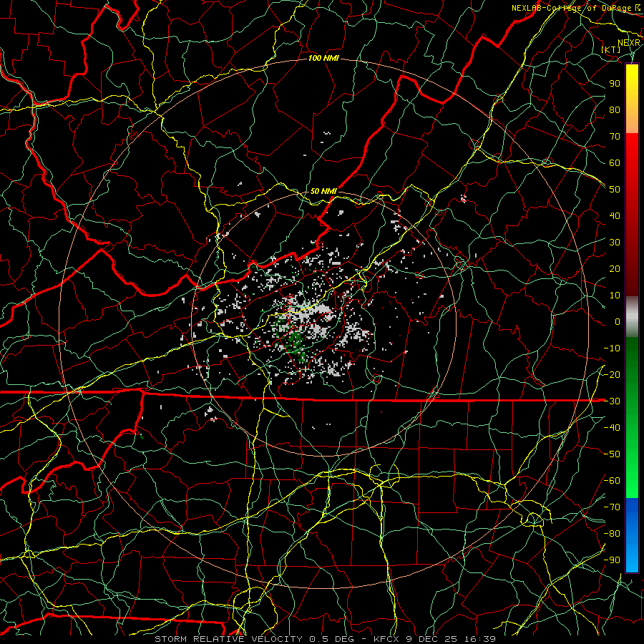Click the blue band of the velocity color scale
This screenshot has width=644, height=644.
632,535
